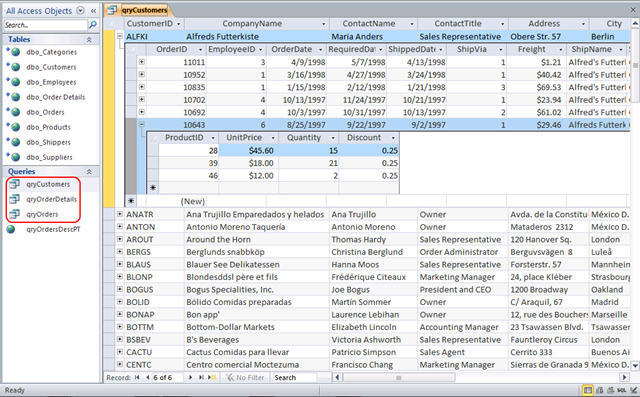Select UnitPrice cell $45.60
This screenshot has height=397, width=640.
click(248, 151)
